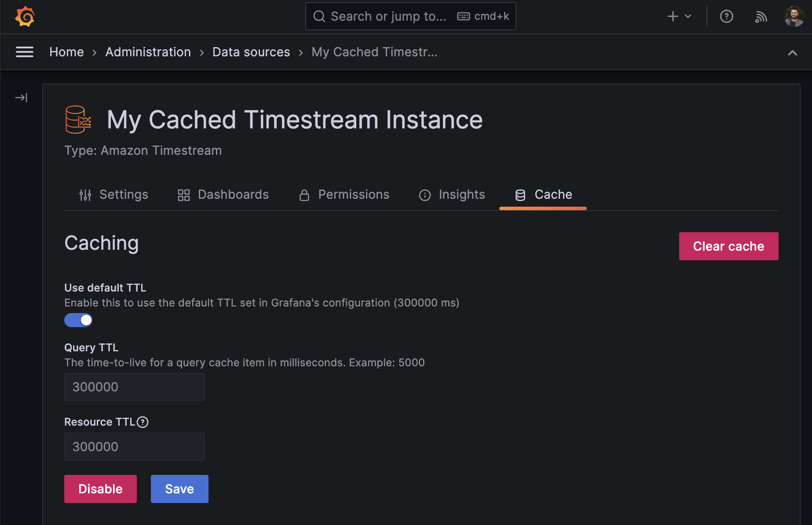
Task: Click the Query TTL input field
Action: click(x=135, y=387)
